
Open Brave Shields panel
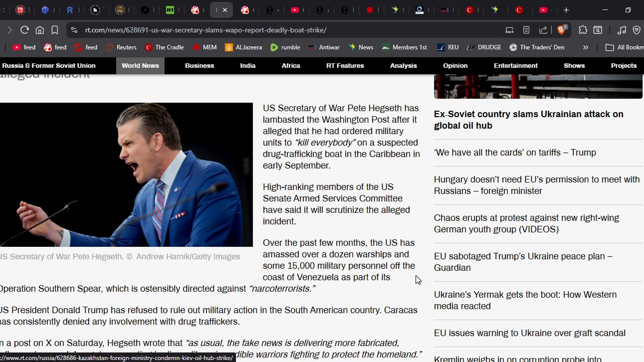[562, 30]
